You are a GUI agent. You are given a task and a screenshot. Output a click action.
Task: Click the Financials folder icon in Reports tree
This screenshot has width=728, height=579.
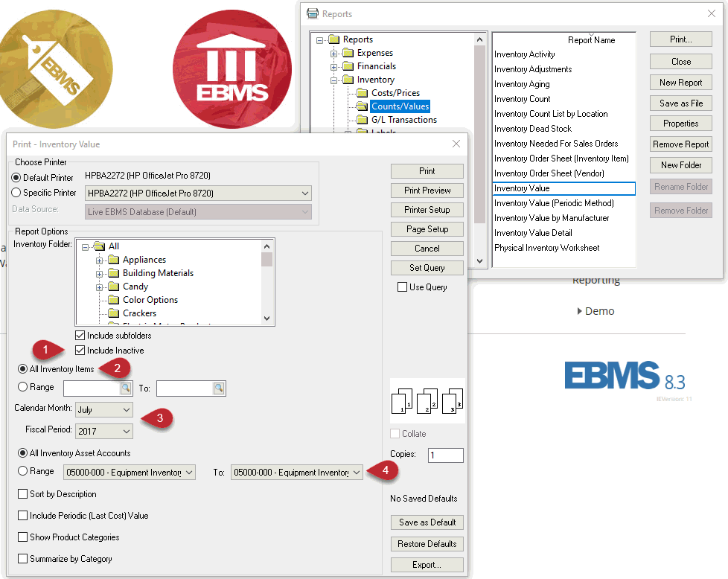click(348, 66)
